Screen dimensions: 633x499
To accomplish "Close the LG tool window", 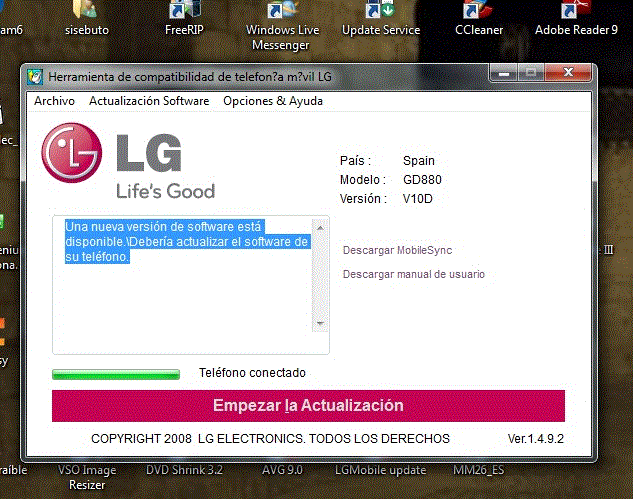I will pos(568,72).
